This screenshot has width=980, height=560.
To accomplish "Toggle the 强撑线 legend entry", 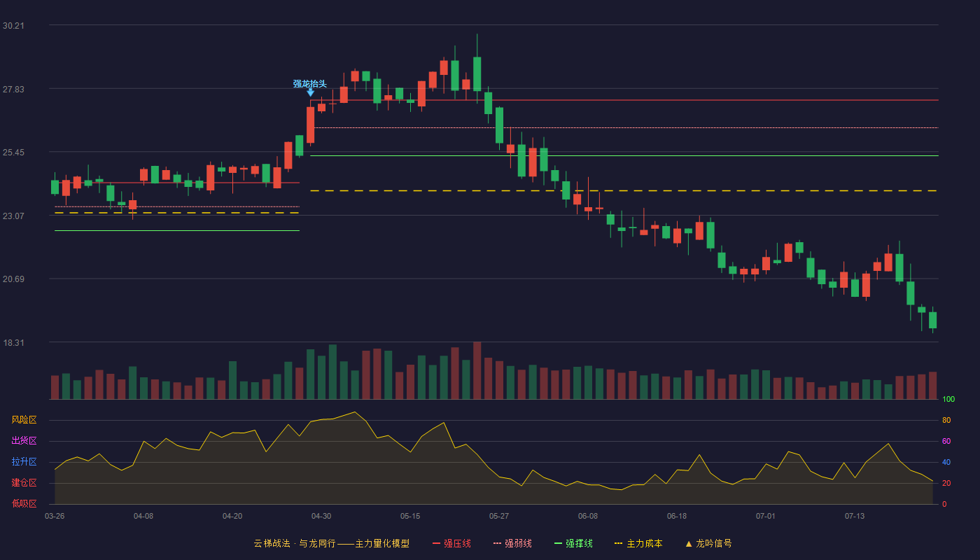I will pos(573,543).
